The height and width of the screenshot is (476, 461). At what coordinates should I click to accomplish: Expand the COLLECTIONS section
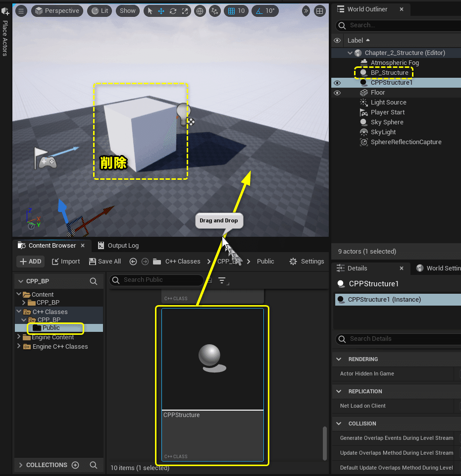tap(20, 465)
